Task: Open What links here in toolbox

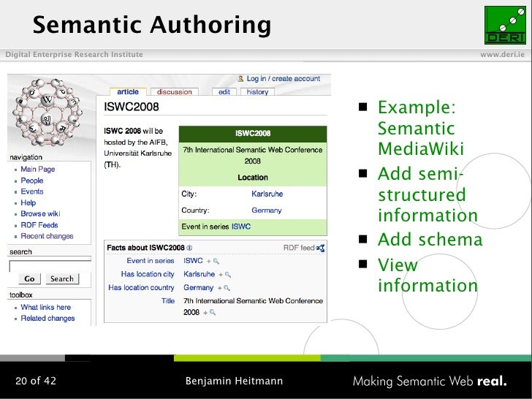Action: tap(46, 307)
